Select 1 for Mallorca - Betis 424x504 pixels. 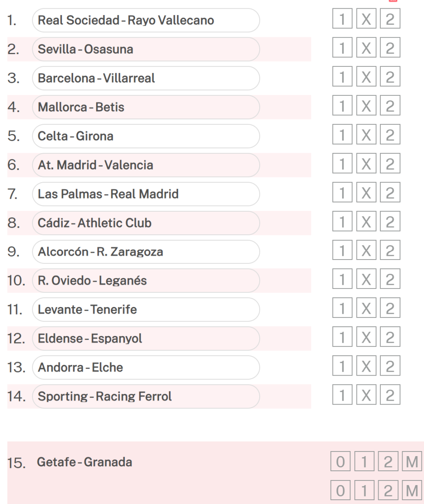pyautogui.click(x=342, y=107)
